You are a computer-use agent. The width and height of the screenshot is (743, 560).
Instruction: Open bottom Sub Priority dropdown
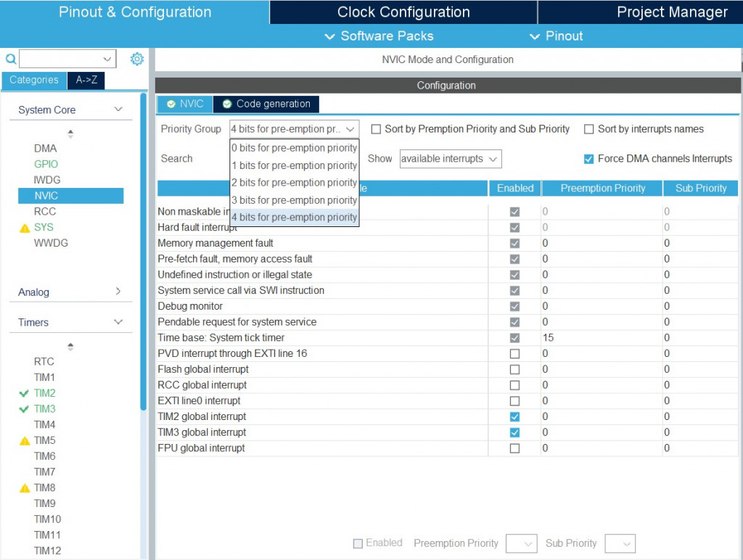(620, 543)
